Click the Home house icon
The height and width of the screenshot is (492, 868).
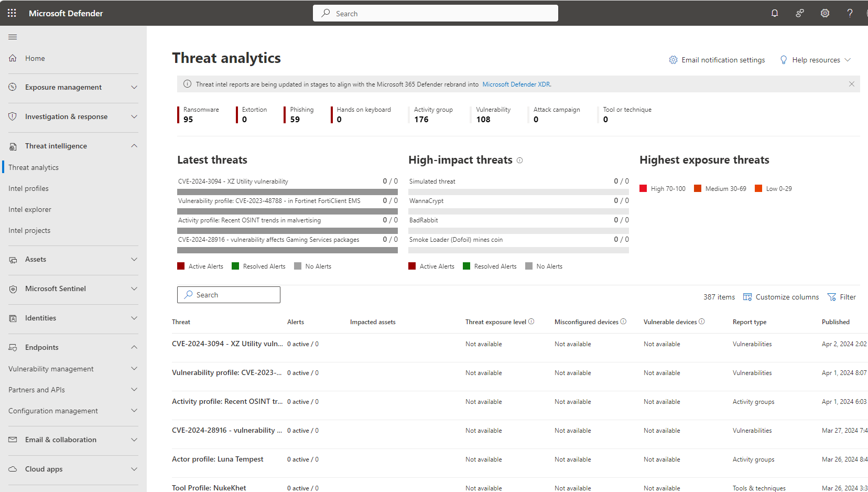(13, 58)
